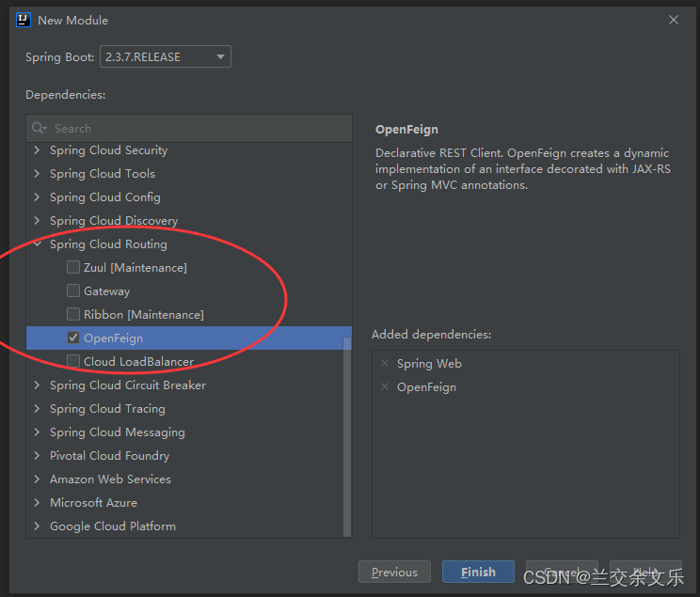This screenshot has width=700, height=597.
Task: Expand Spring Cloud Messaging group
Action: [x=37, y=432]
